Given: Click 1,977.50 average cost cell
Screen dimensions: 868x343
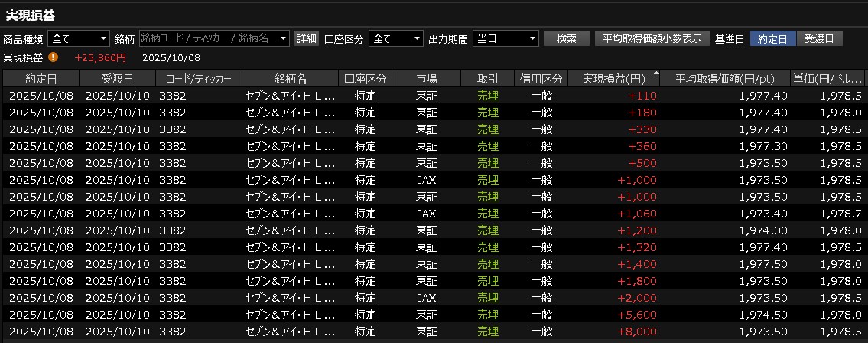Looking at the screenshot, I should pyautogui.click(x=762, y=264).
